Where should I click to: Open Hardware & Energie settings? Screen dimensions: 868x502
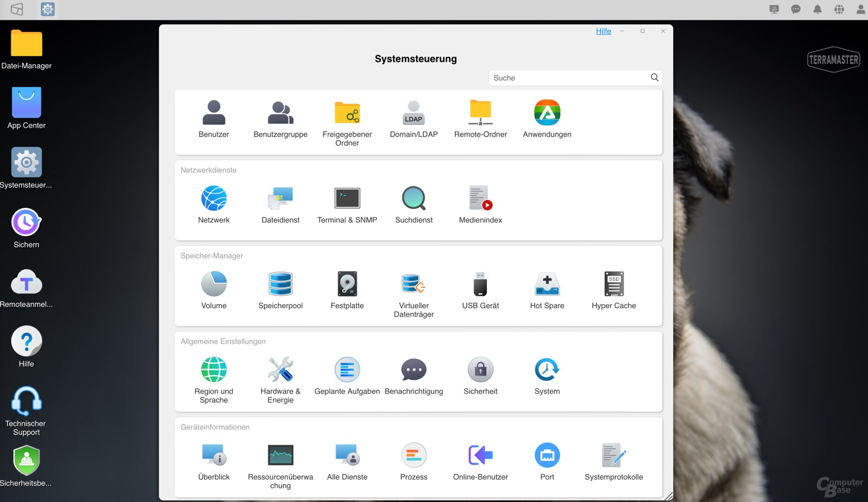tap(280, 370)
